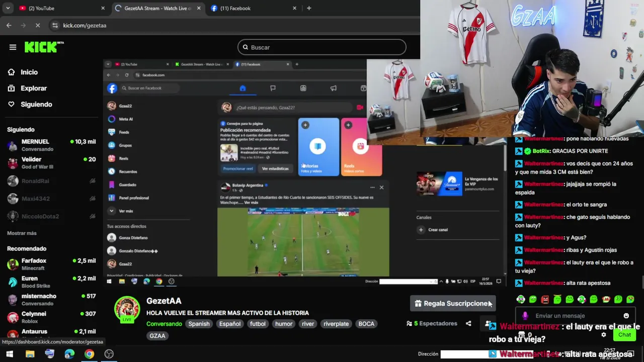Open the Facebook megaphone ads icon
Screen dimensions: 644x362
(333, 88)
